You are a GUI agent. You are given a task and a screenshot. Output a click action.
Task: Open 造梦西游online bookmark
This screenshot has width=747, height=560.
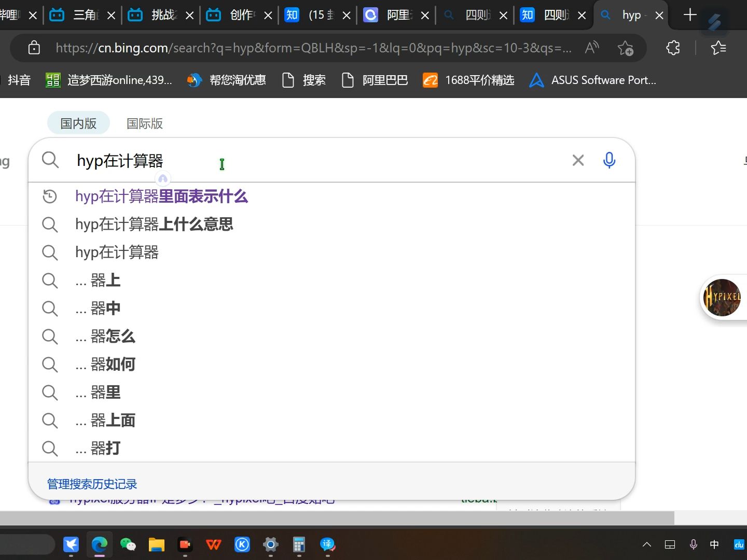tap(109, 80)
